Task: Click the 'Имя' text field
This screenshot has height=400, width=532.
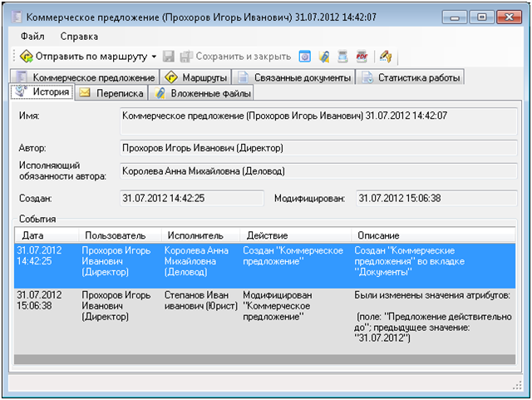Action: click(x=318, y=121)
